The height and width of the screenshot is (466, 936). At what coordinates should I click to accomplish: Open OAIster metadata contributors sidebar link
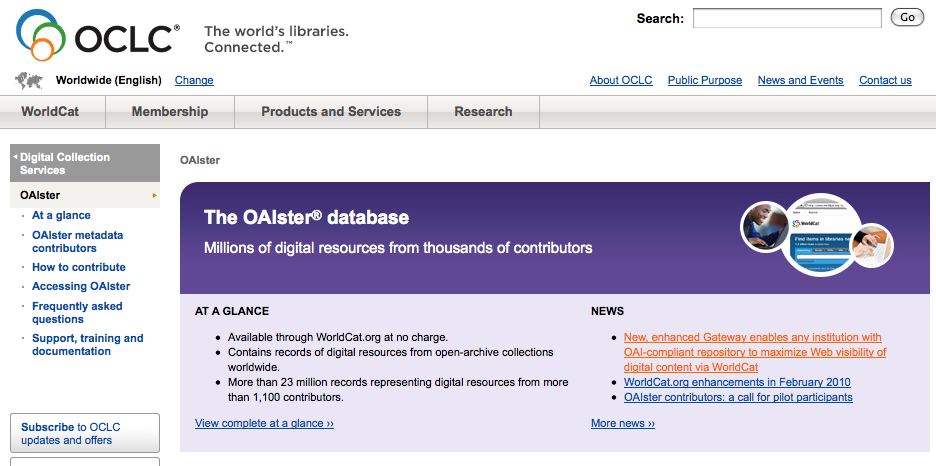pyautogui.click(x=78, y=242)
